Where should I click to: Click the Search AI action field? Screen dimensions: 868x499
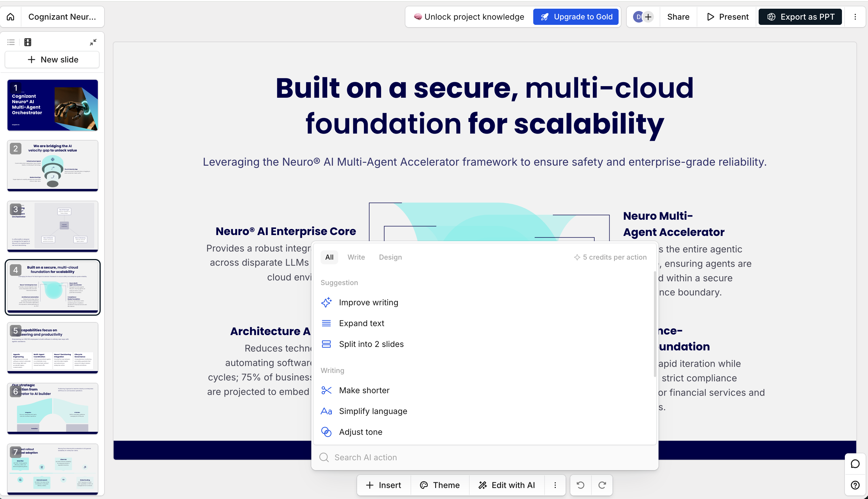pos(485,458)
